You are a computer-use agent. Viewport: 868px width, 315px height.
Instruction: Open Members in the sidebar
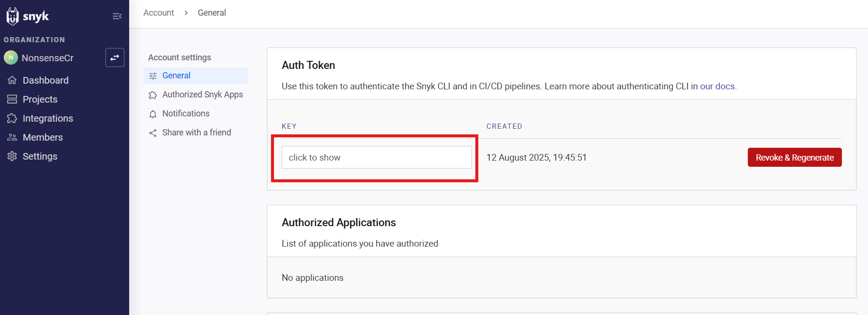point(43,137)
